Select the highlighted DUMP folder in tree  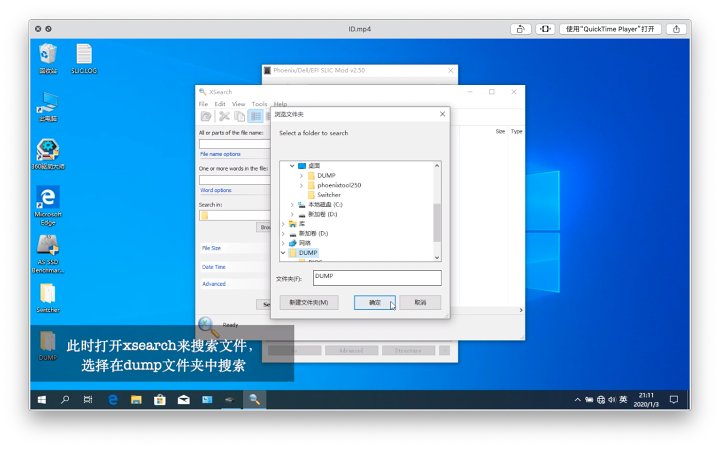pos(307,252)
